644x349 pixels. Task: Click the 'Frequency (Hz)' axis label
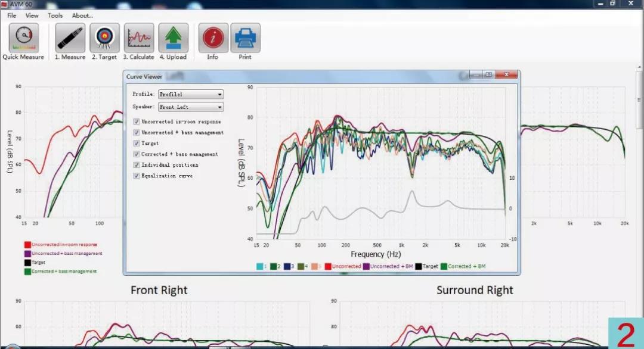376,255
